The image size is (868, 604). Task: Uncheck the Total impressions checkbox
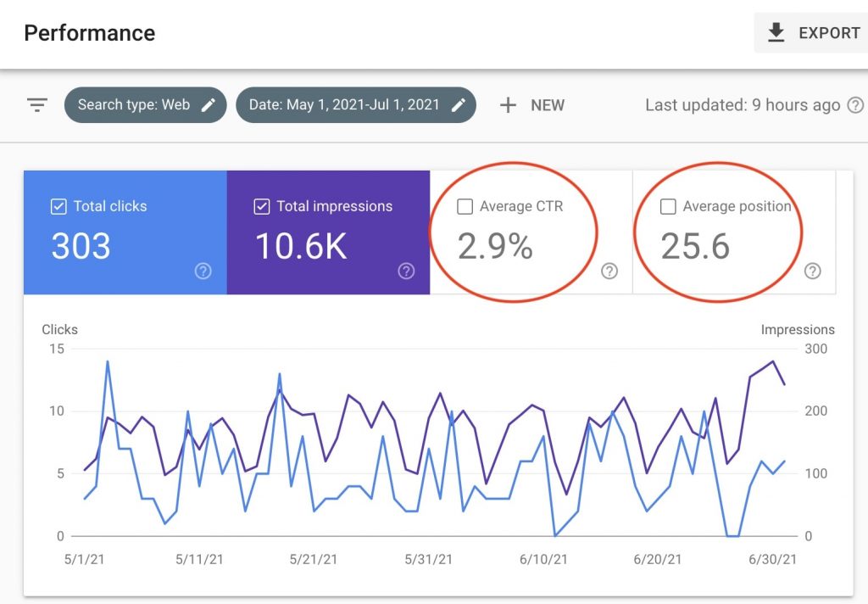(x=262, y=207)
